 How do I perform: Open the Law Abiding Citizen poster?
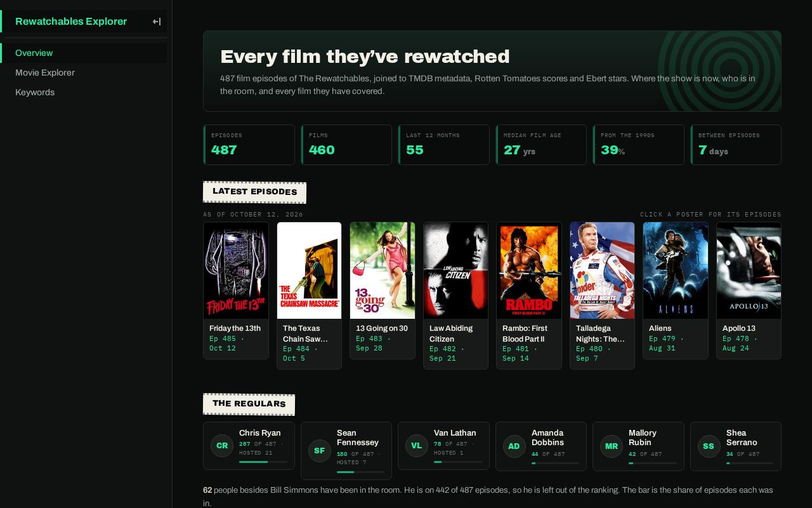pos(455,271)
